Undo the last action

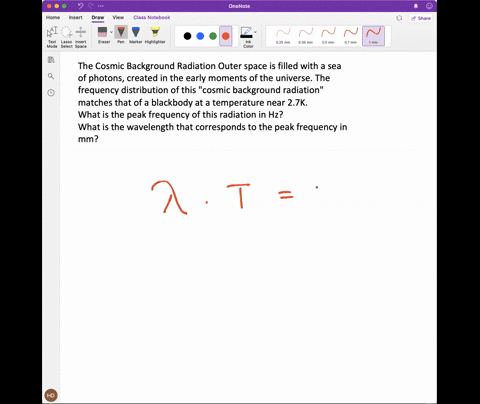pos(81,6)
